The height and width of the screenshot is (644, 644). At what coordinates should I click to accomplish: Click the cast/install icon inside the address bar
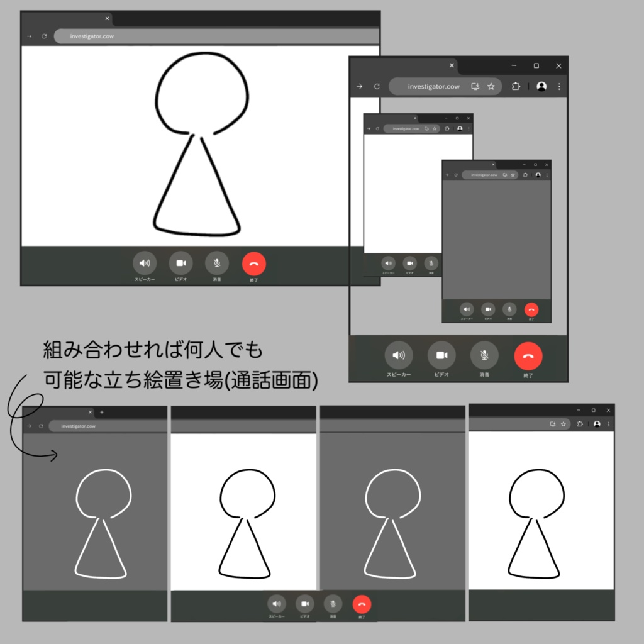click(475, 86)
